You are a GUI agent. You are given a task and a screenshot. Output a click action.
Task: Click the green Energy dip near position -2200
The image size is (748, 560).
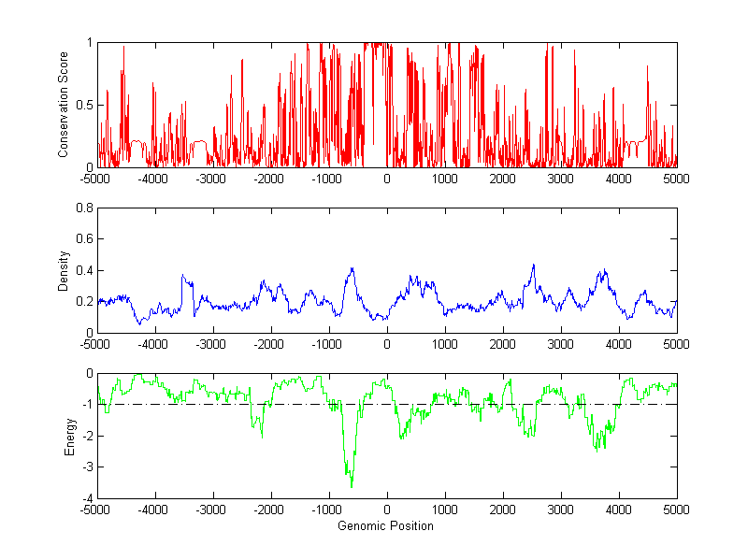[x=261, y=436]
